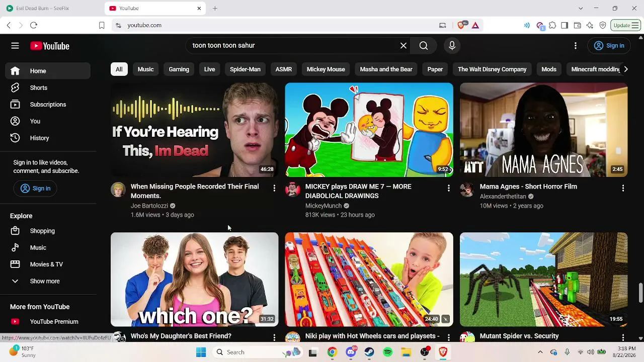Click the magnifier search button
The height and width of the screenshot is (362, 644).
pos(424,46)
